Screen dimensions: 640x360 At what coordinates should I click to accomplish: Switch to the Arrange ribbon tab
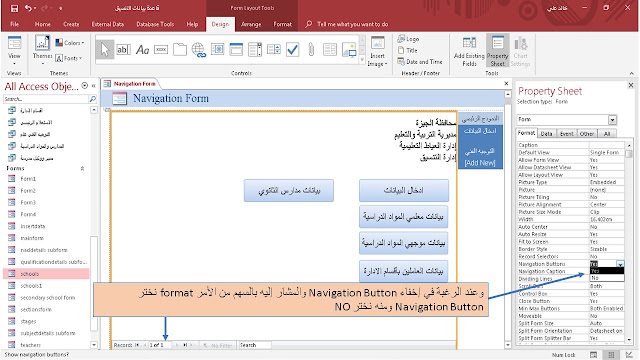pyautogui.click(x=251, y=24)
